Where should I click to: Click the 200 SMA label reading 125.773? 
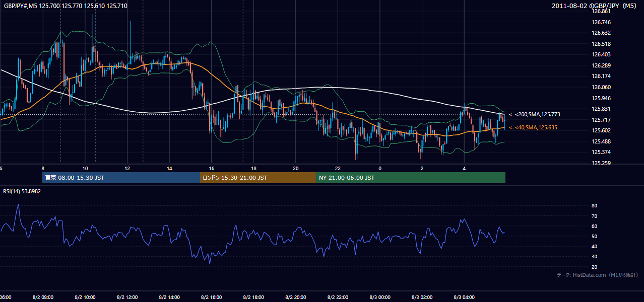pos(534,115)
